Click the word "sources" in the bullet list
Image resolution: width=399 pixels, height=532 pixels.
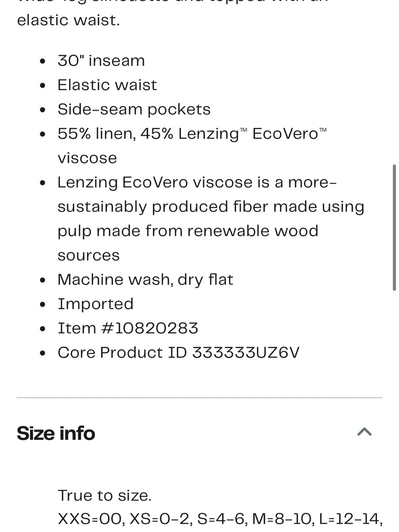pos(89,256)
